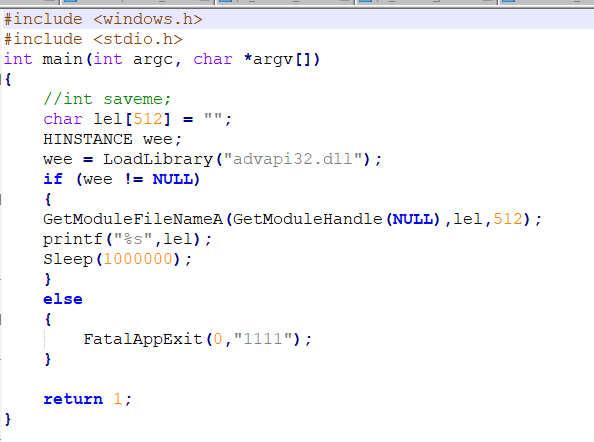Collapse fold marker beside main's opening brace
The height and width of the screenshot is (442, 594).
(1, 80)
